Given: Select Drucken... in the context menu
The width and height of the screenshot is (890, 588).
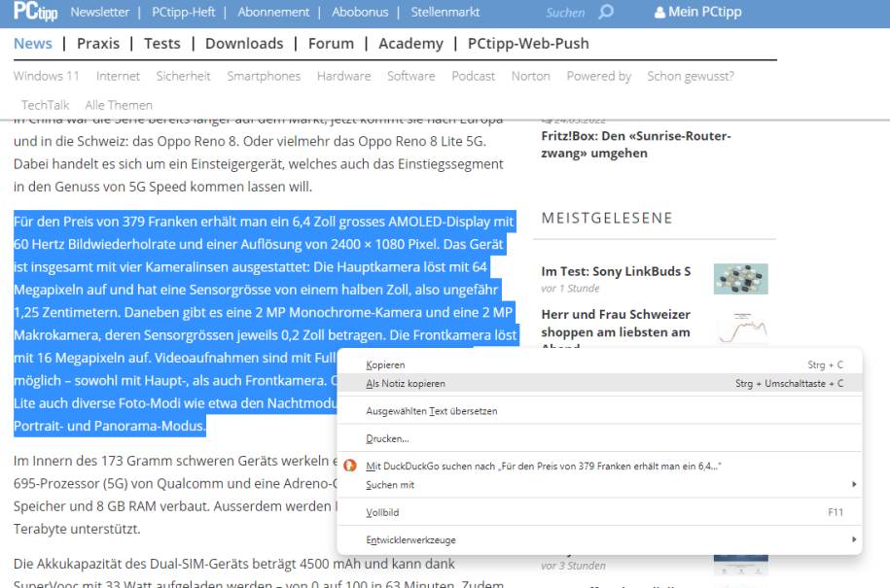Looking at the screenshot, I should pyautogui.click(x=599, y=438).
